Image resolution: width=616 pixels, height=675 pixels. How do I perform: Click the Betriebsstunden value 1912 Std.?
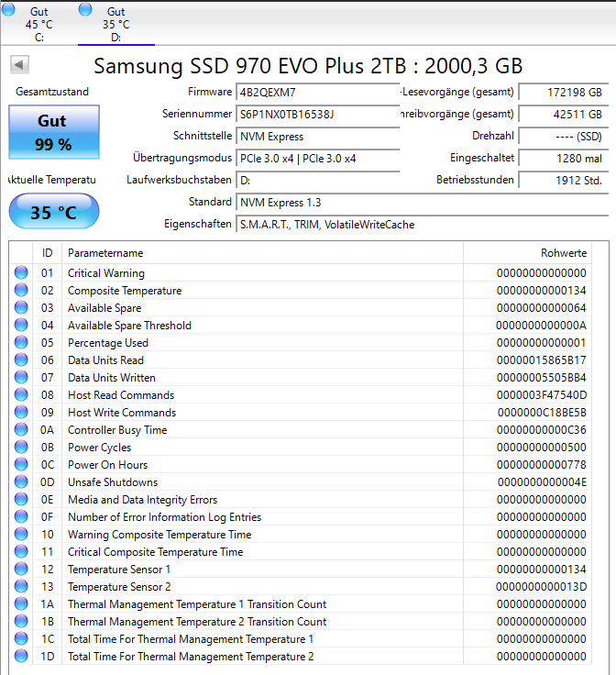(x=564, y=180)
